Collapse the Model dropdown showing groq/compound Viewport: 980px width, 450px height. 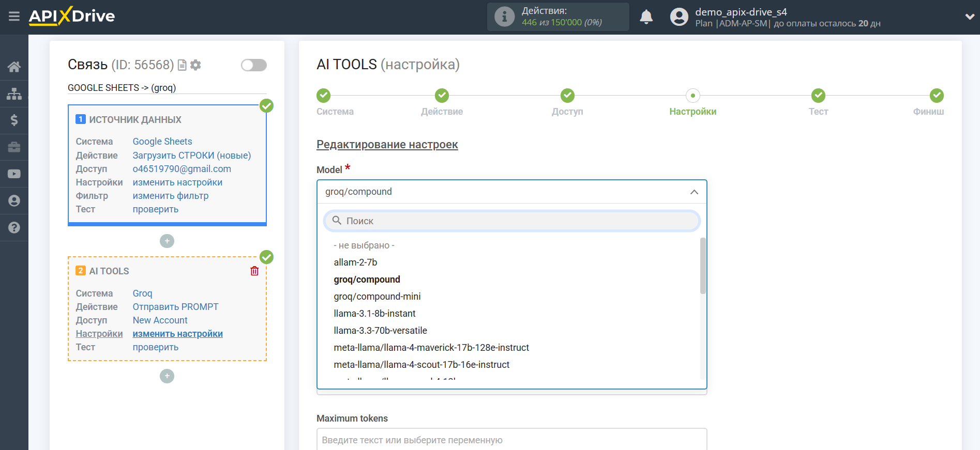pyautogui.click(x=693, y=192)
